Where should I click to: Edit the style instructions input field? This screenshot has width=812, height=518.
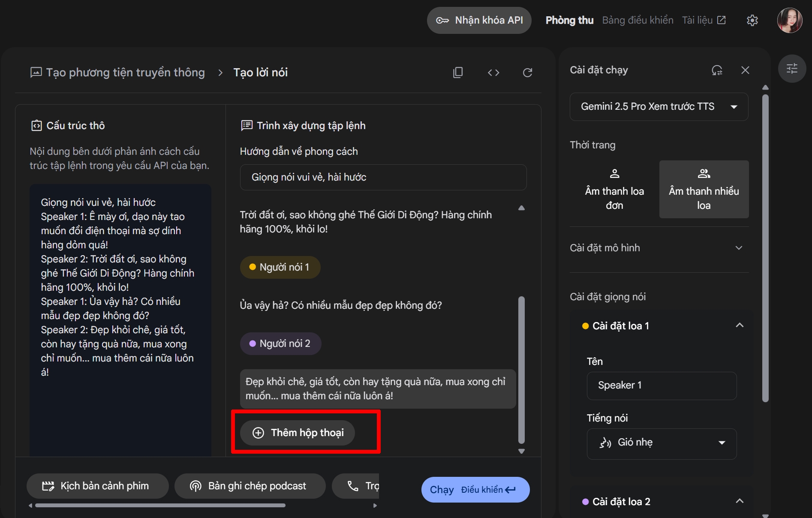[x=383, y=178]
